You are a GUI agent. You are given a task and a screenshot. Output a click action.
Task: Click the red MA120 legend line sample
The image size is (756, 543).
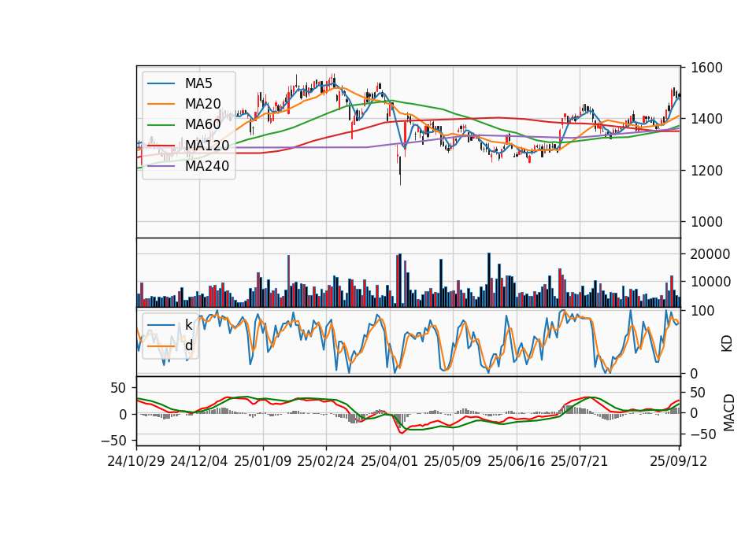click(x=161, y=146)
